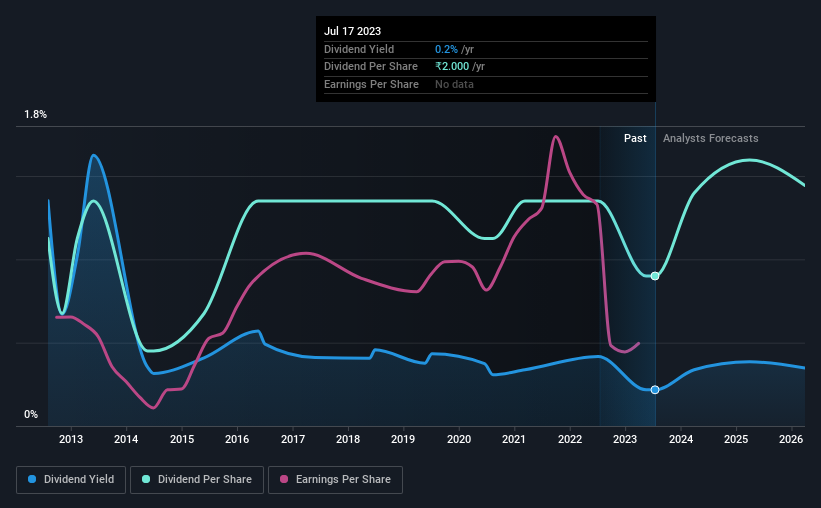
Task: Click the 2023 year label on the axis
Action: point(625,439)
